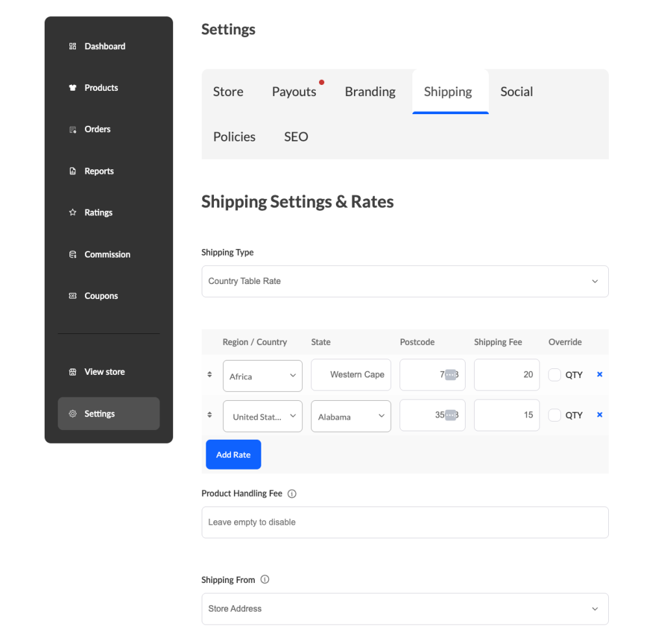Click the Ratings star icon
The height and width of the screenshot is (644, 664).
point(73,213)
